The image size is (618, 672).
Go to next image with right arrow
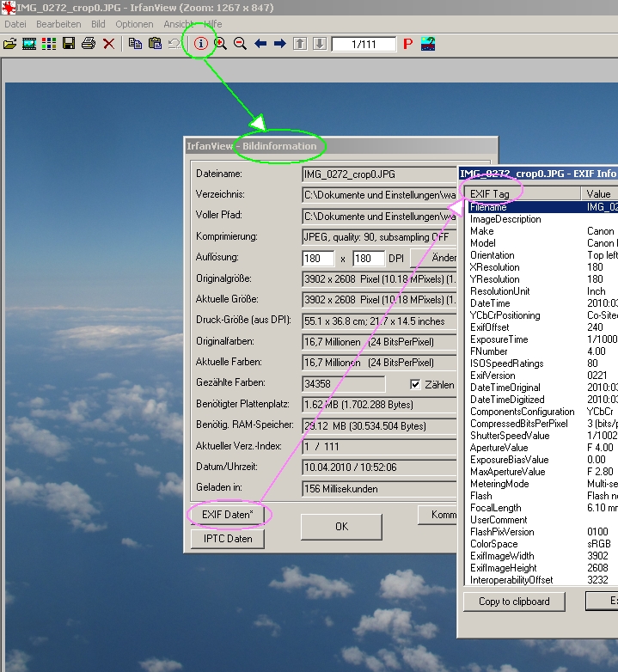[x=279, y=44]
